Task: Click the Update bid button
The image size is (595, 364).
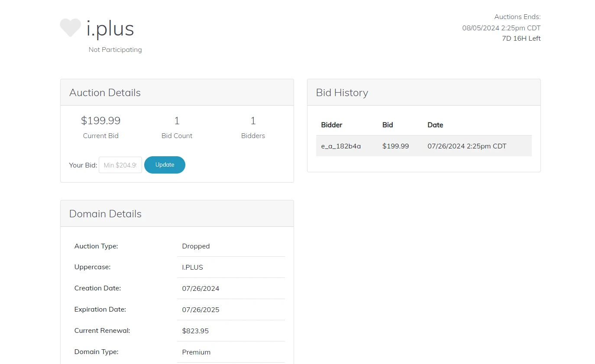Action: pyautogui.click(x=165, y=165)
